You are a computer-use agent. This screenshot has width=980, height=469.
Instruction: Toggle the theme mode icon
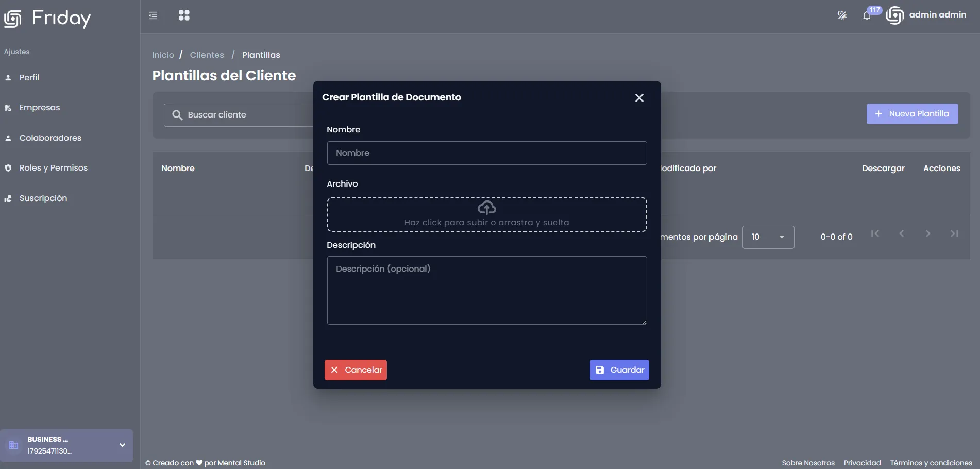pos(842,15)
